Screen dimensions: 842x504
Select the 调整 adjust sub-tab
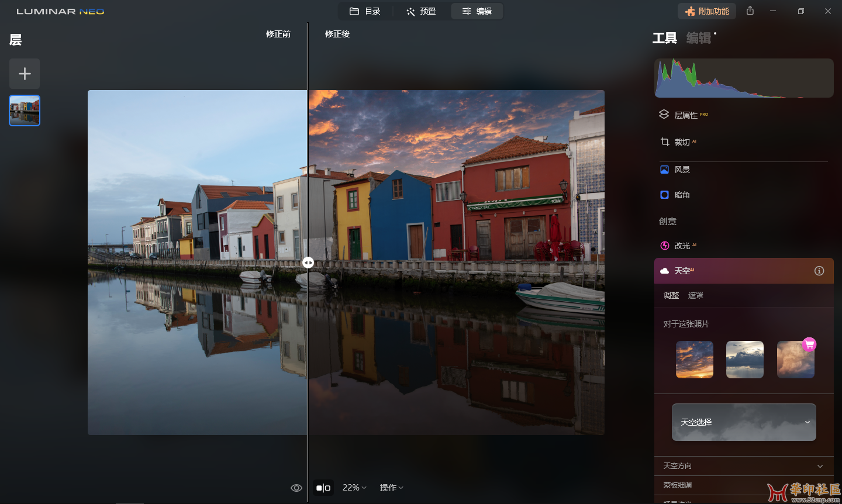pos(671,295)
